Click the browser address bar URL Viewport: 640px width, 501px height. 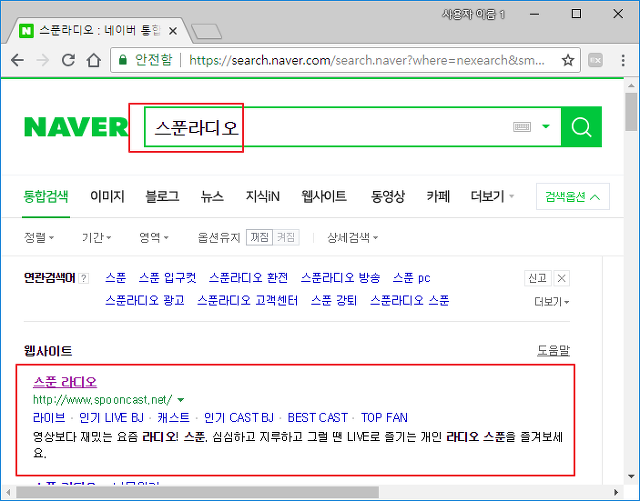(367, 60)
